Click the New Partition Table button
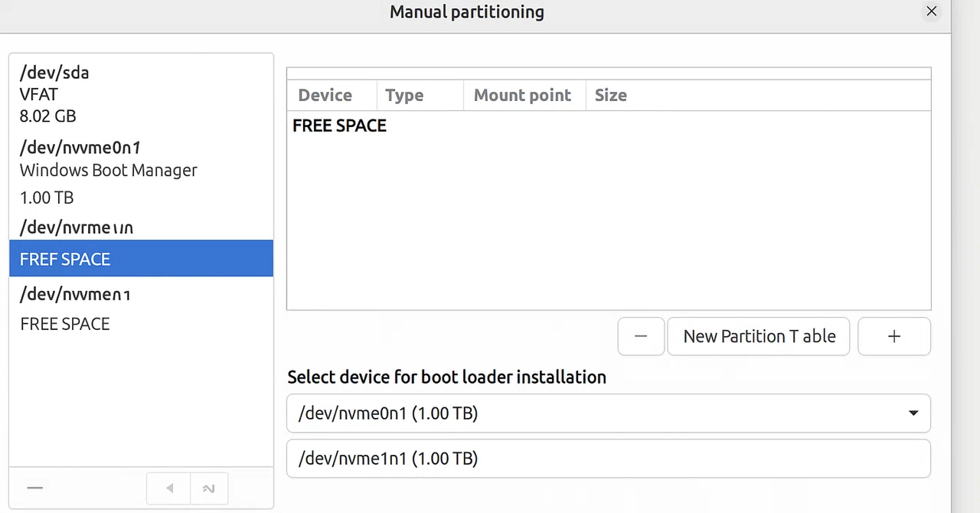 pos(759,336)
